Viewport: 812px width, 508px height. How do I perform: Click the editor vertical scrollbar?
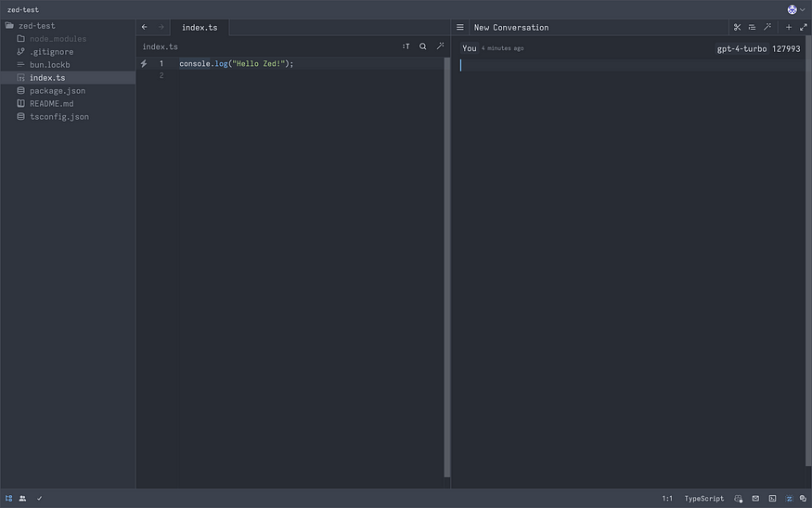coord(447,267)
